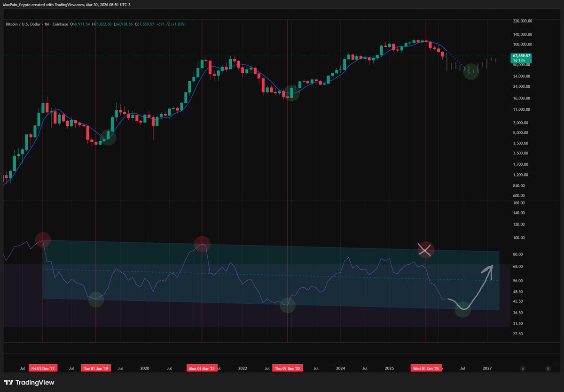Click the 2027 year label on time axis

coord(487,369)
